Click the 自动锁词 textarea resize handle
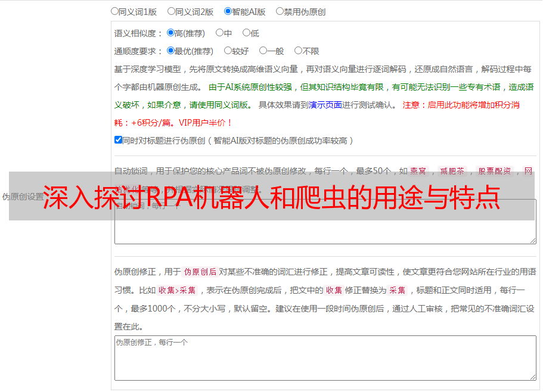 (x=532, y=240)
